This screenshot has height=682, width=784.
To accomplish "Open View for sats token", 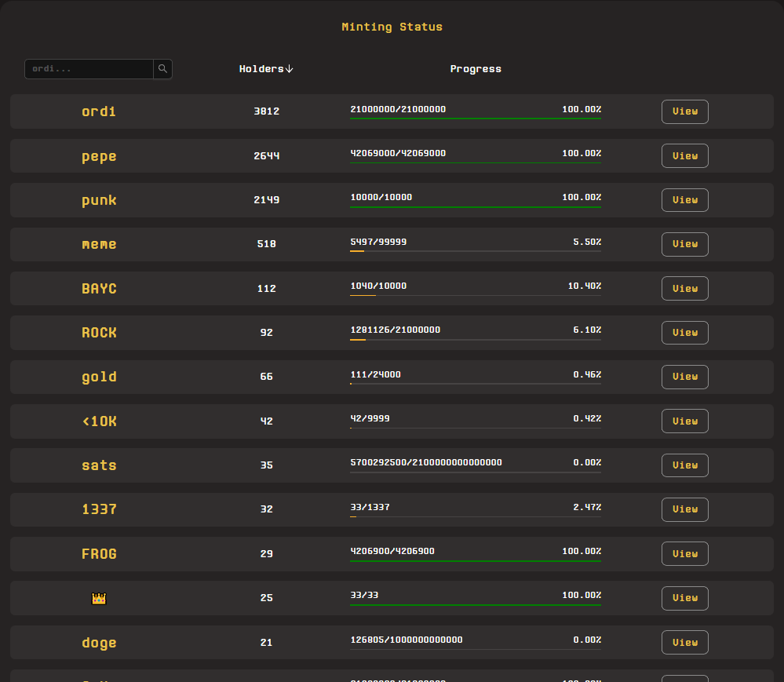I will tap(685, 465).
